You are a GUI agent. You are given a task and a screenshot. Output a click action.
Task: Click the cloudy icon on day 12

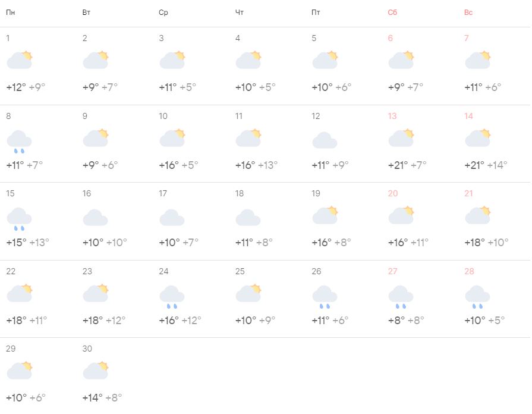point(325,140)
